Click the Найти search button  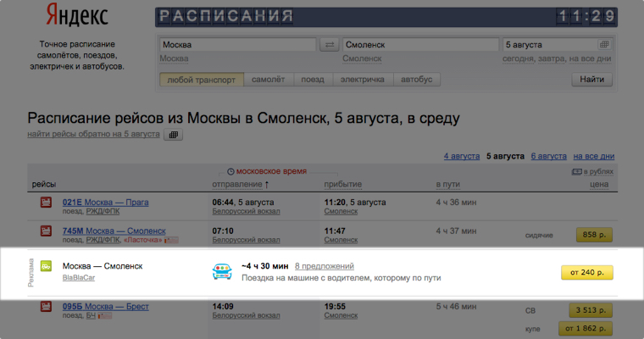591,80
